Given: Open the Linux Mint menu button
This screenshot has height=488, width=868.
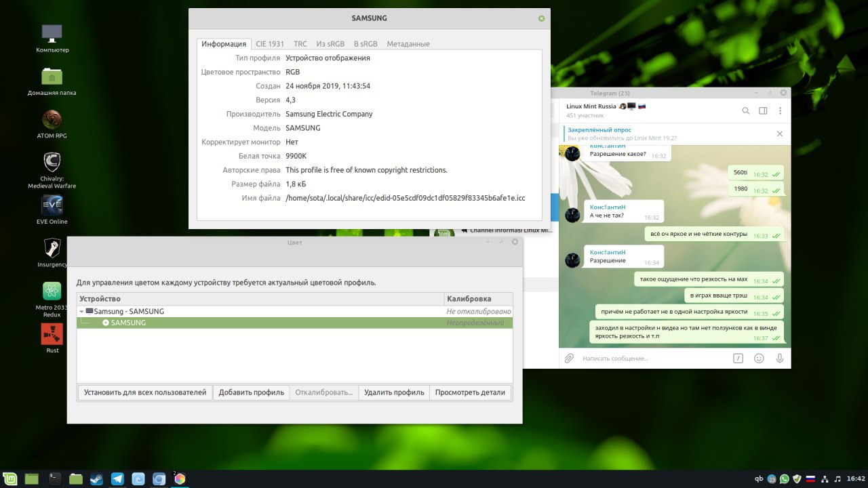Looking at the screenshot, I should pos(10,479).
